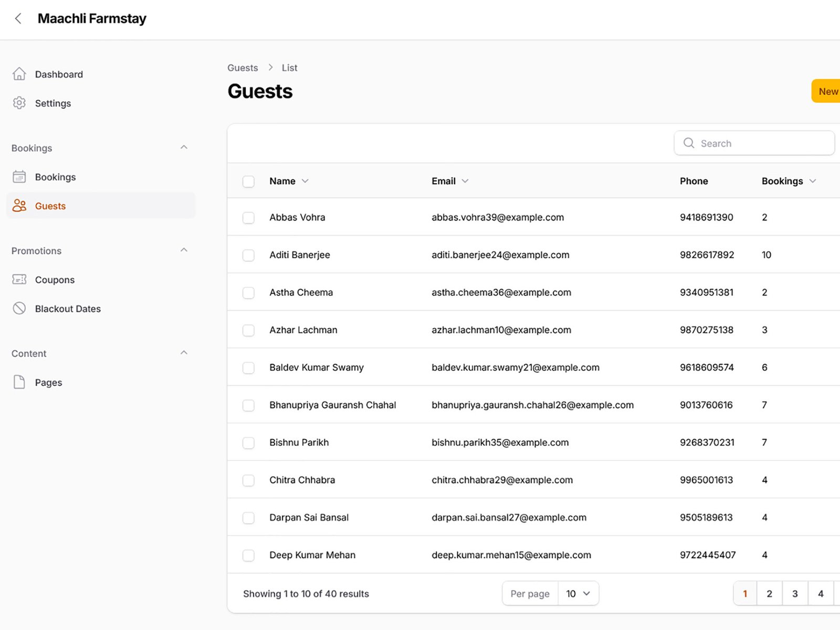The height and width of the screenshot is (630, 840).
Task: Open the Azhar Lachman guest row
Action: tap(533, 330)
